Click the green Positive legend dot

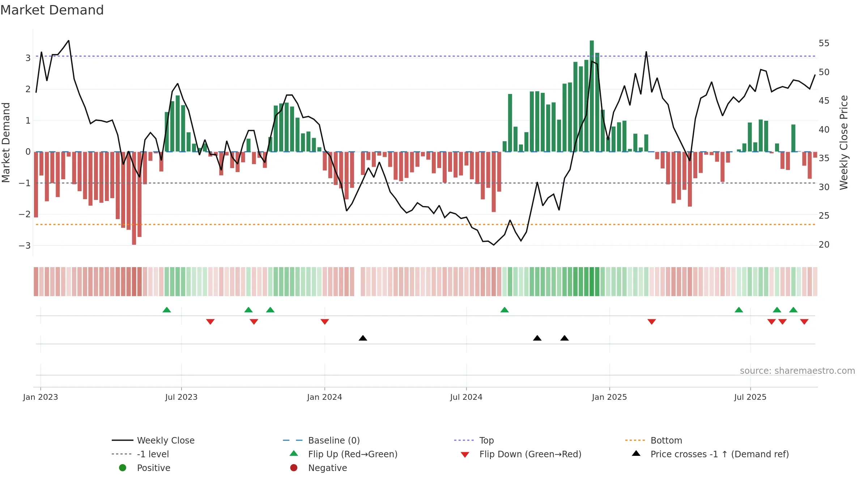coord(123,468)
